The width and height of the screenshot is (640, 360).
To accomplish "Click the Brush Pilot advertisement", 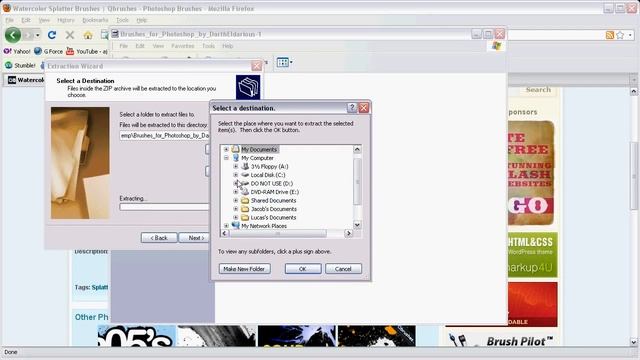I will click(x=502, y=339).
